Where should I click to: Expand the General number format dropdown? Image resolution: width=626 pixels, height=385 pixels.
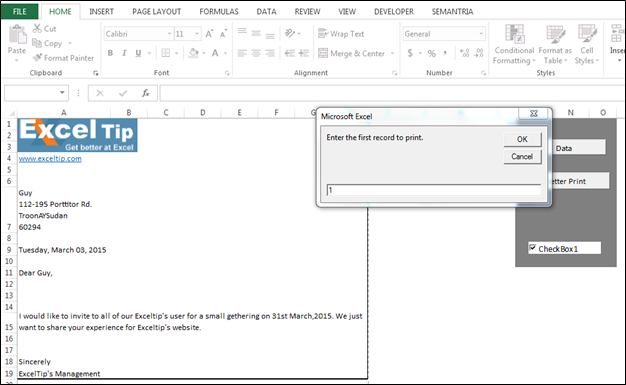481,34
